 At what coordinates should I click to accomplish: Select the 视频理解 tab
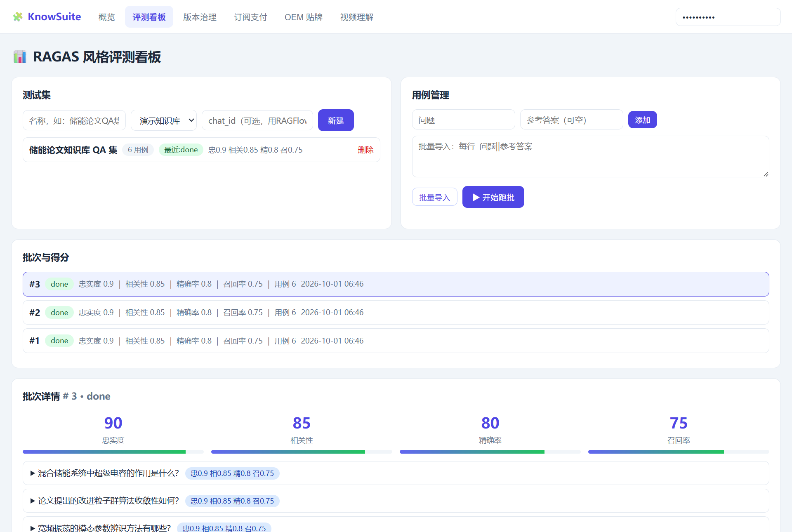click(356, 17)
